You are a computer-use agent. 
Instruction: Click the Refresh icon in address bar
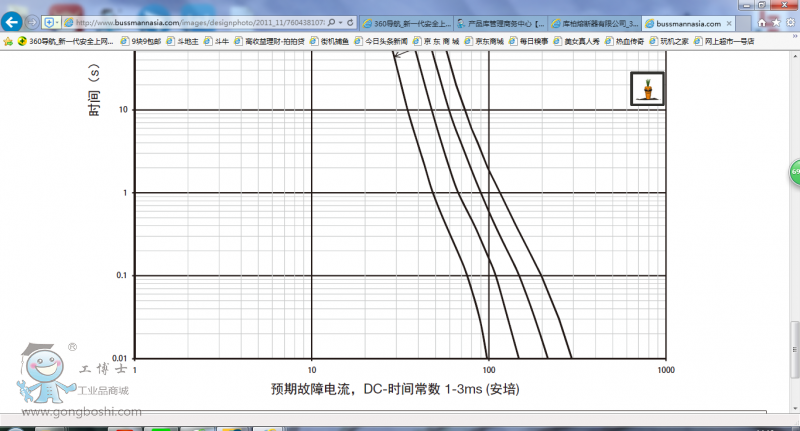[x=350, y=22]
